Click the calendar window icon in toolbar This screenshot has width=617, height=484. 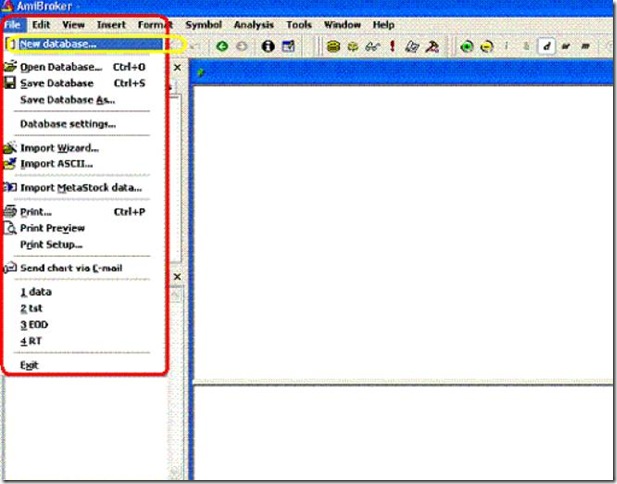click(288, 46)
